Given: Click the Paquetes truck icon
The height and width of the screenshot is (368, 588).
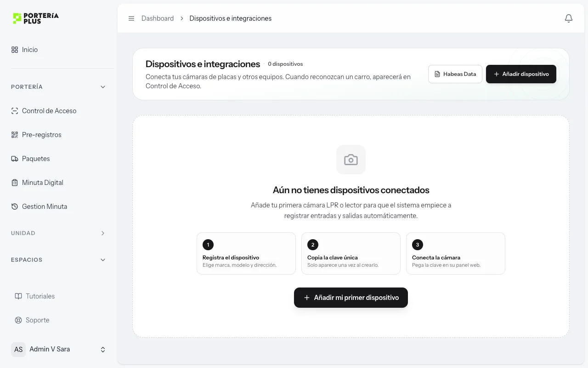Looking at the screenshot, I should [x=15, y=159].
